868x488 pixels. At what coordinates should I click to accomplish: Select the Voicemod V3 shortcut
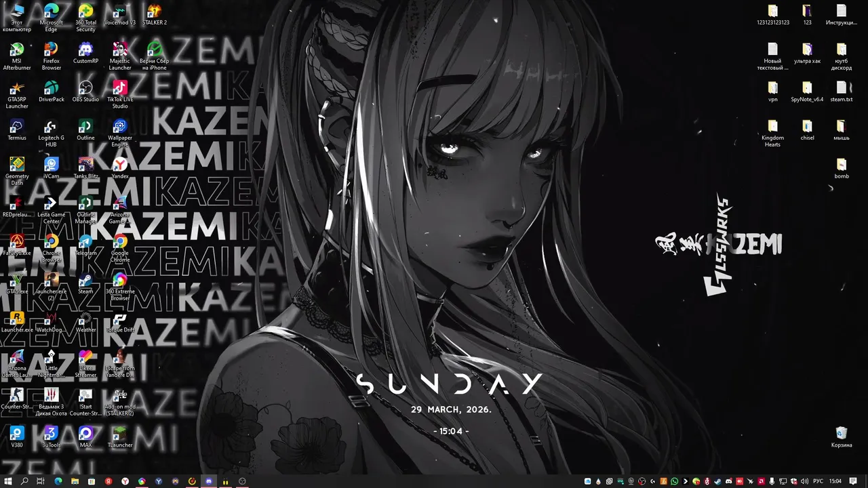[x=120, y=14]
